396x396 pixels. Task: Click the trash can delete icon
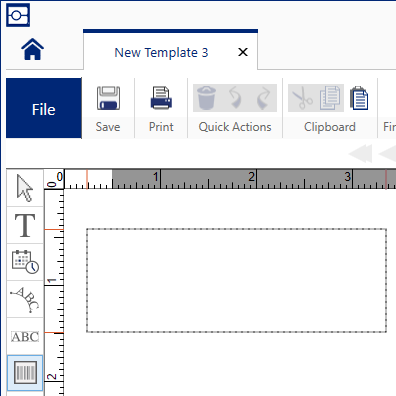click(x=206, y=98)
